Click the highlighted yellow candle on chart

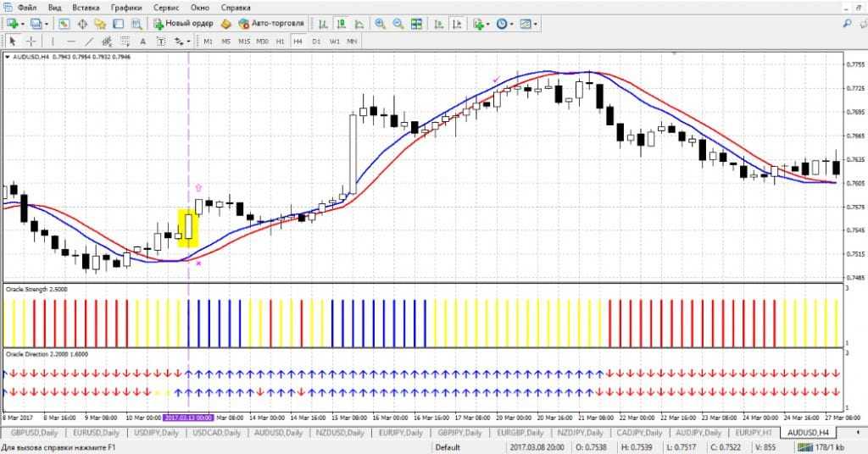187,227
